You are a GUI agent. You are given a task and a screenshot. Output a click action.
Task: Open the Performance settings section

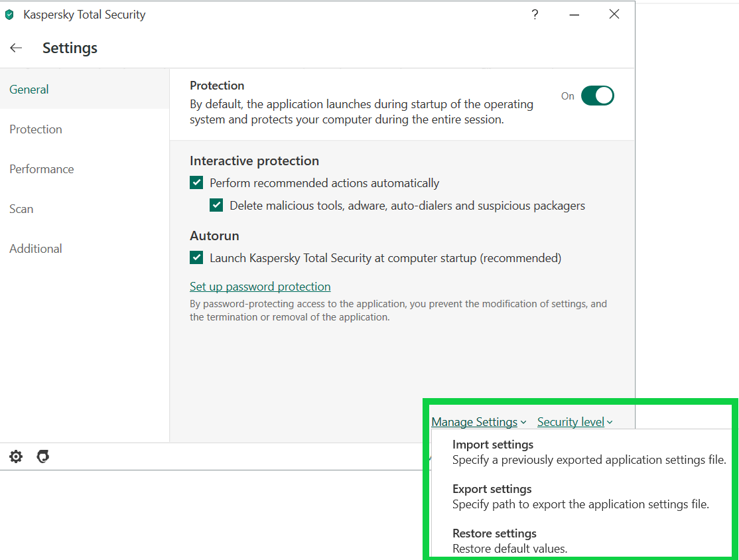coord(42,169)
